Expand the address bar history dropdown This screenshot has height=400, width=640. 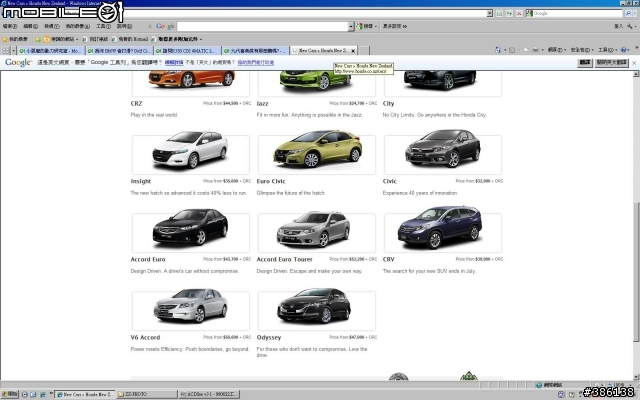(x=489, y=13)
